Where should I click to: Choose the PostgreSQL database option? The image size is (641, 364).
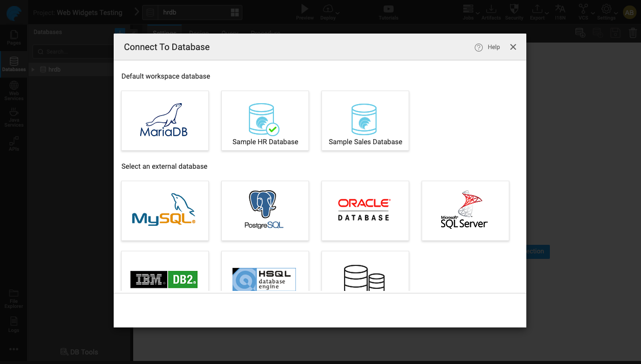[265, 211]
